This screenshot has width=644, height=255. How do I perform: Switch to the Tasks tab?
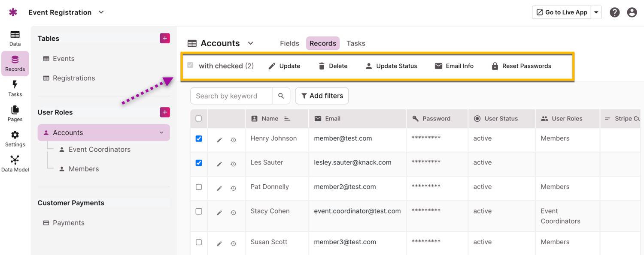(x=355, y=43)
